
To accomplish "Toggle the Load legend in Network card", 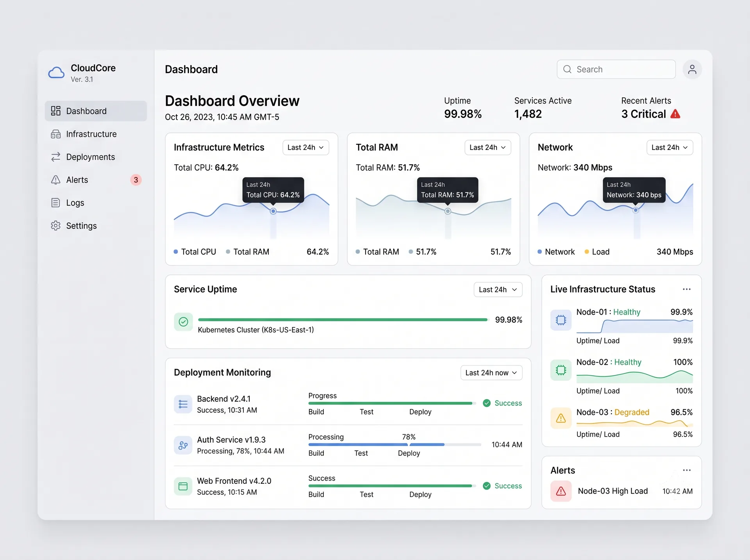I will click(x=597, y=252).
